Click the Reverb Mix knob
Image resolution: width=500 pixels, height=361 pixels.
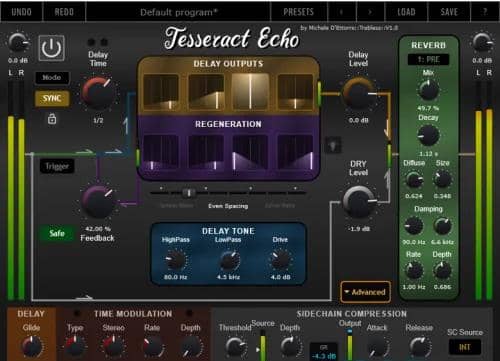tap(428, 90)
